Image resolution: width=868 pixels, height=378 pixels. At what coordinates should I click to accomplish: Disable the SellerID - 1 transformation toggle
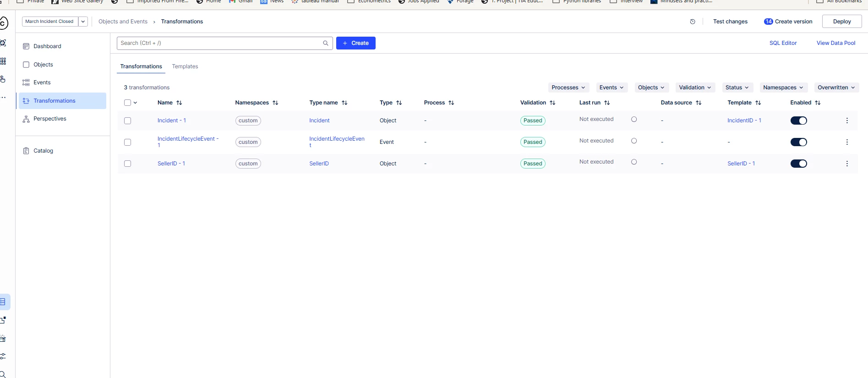pyautogui.click(x=799, y=164)
